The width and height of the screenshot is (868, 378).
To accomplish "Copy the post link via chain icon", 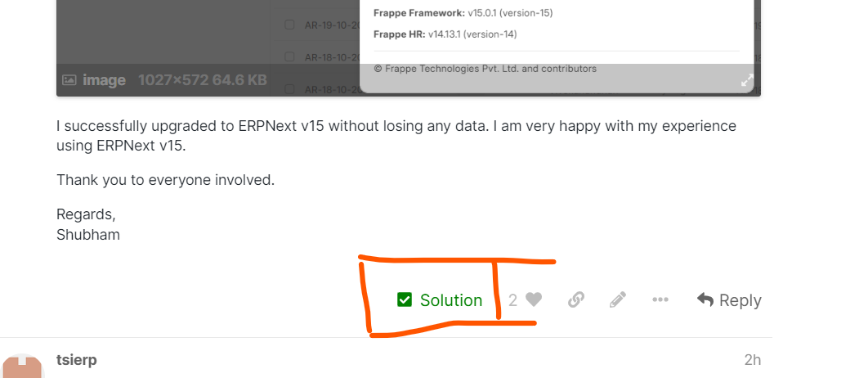I will (576, 300).
